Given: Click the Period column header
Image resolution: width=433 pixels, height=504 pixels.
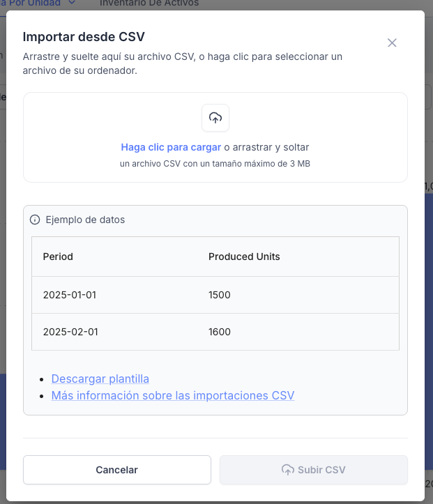Looking at the screenshot, I should click(x=58, y=257).
